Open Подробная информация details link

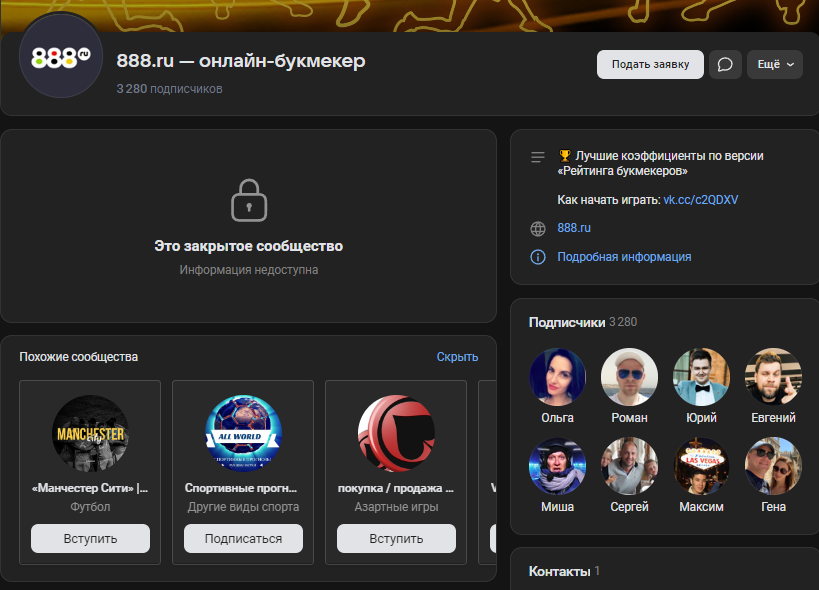624,257
